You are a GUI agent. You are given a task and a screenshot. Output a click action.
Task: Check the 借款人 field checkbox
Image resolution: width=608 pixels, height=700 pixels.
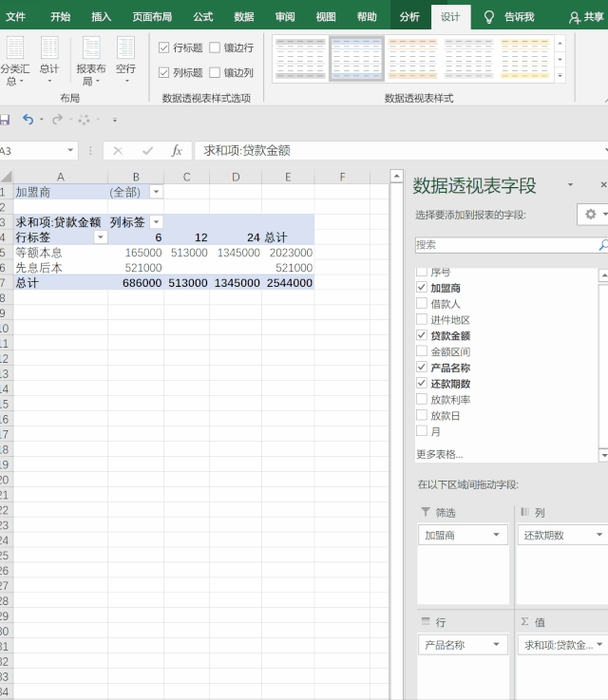tap(422, 304)
